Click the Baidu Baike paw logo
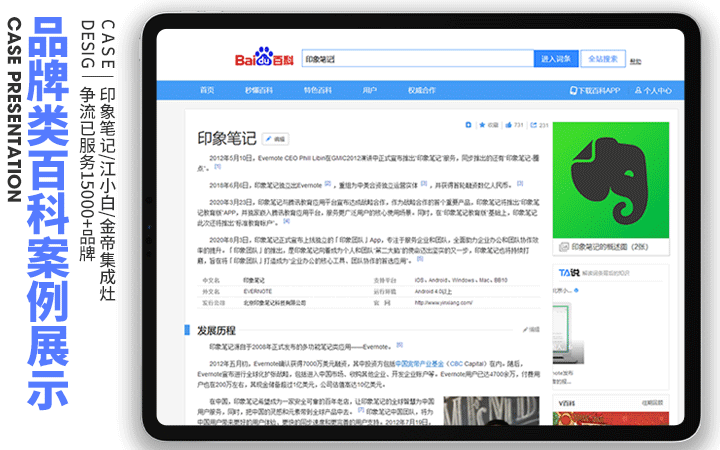720x450 pixels. tap(264, 57)
